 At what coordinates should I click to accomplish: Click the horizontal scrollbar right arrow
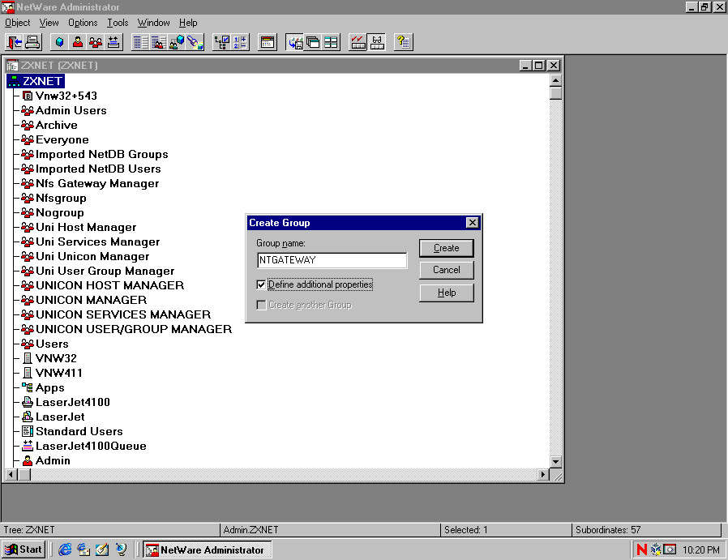[x=543, y=475]
